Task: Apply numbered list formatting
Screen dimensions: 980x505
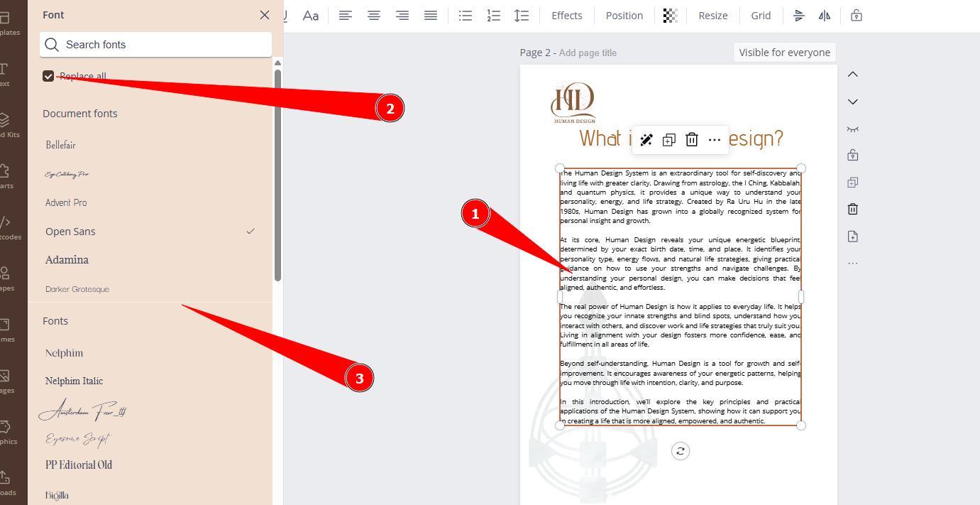Action: pos(493,16)
